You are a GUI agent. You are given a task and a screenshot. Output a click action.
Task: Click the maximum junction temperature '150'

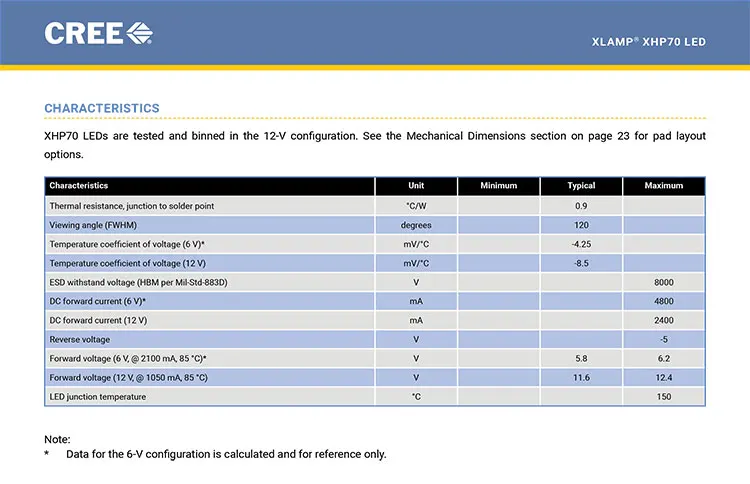[x=664, y=397]
